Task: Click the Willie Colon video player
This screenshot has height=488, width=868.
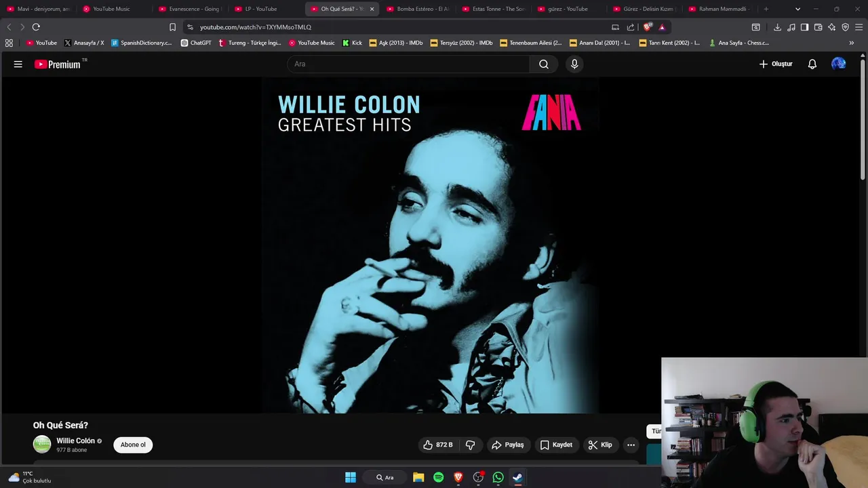Action: [430, 245]
